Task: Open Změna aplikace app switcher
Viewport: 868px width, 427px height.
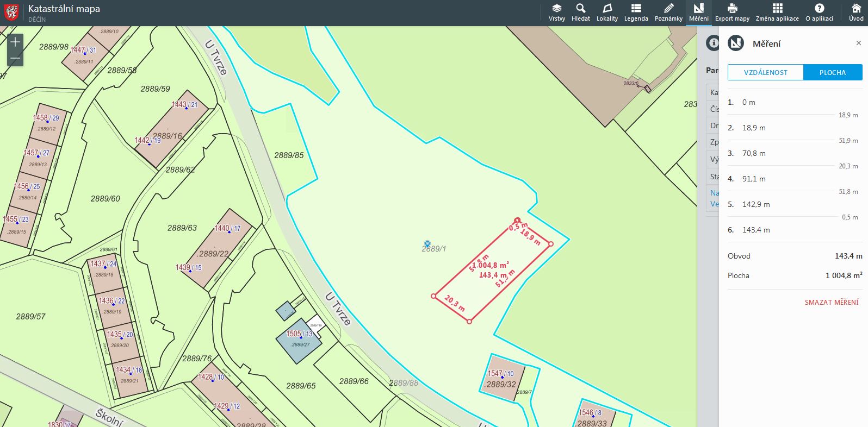Action: pos(777,12)
